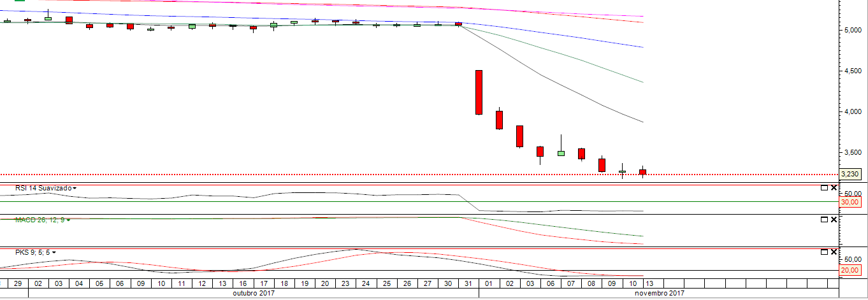Select the novembro 2017 month label
This screenshot has height=300, width=868.
661,293
